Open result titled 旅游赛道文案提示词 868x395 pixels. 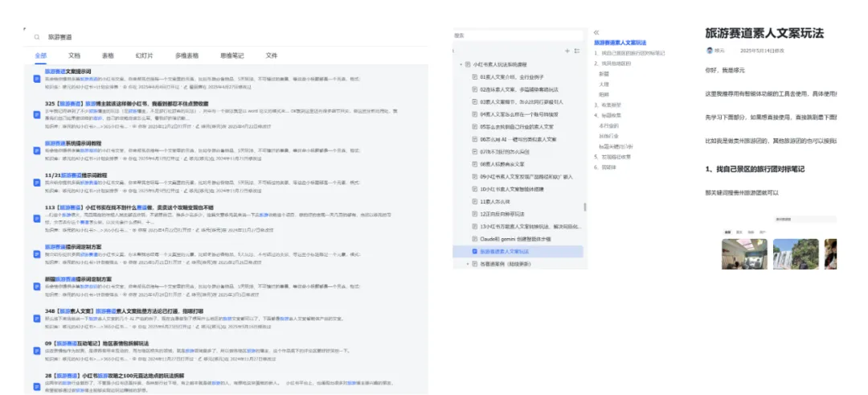pos(68,72)
